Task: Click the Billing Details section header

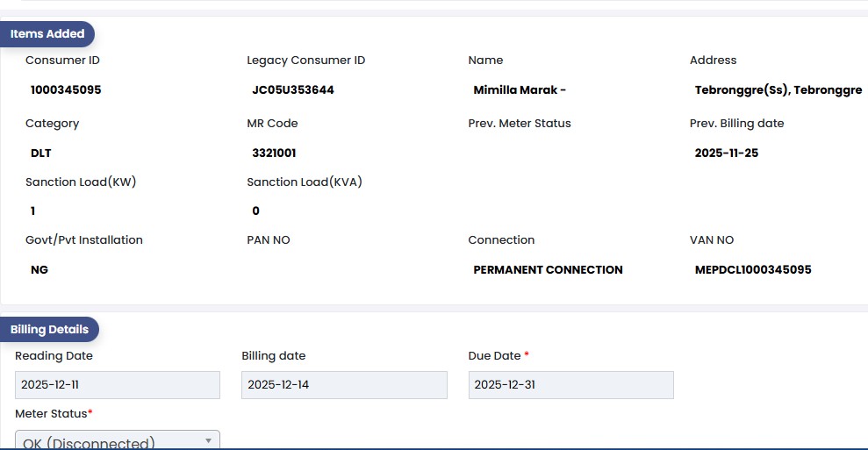Action: point(49,330)
